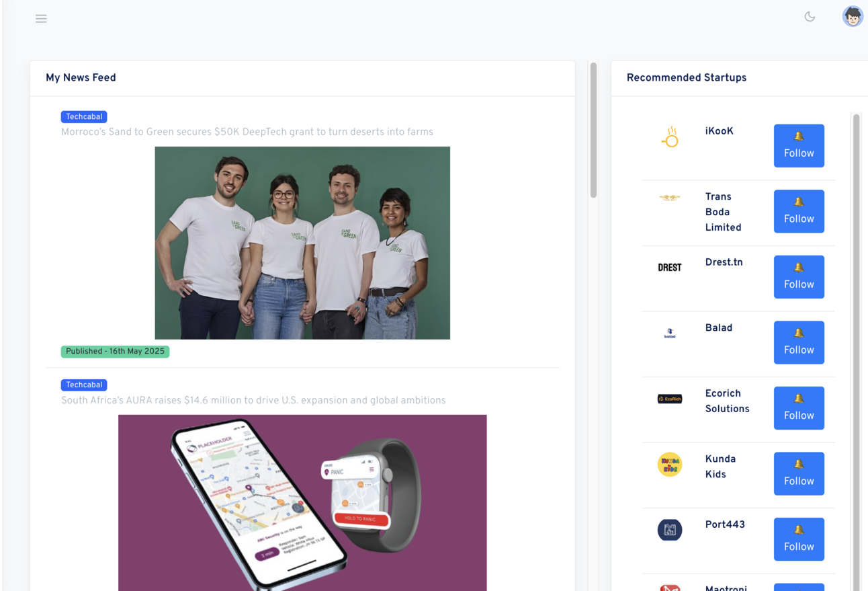Click the Drest.tn startup name
The height and width of the screenshot is (591, 868).
[x=724, y=262]
